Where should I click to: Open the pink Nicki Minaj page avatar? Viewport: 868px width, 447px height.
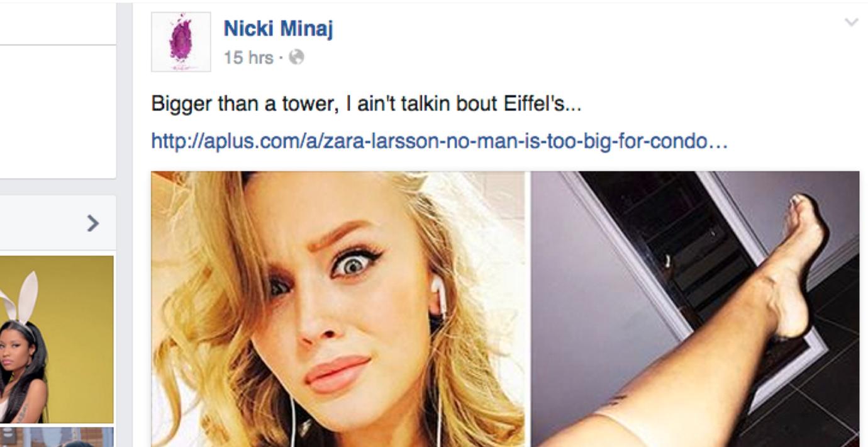tap(181, 42)
